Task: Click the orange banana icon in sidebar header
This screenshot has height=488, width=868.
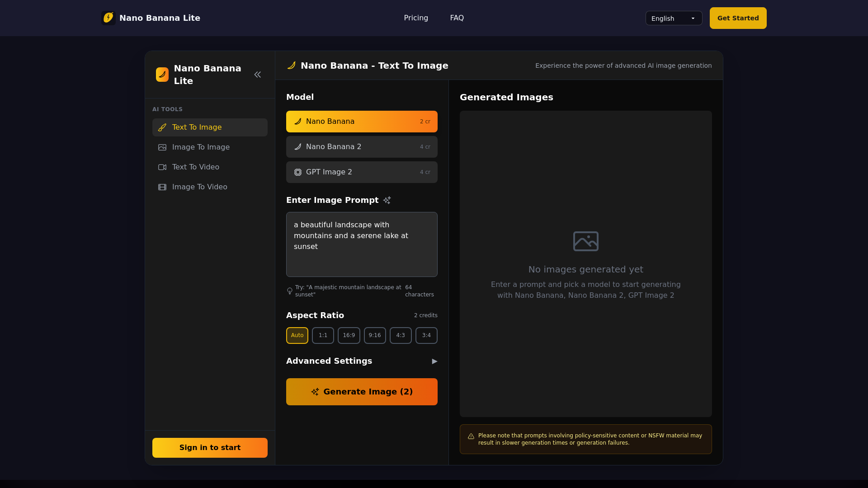Action: point(162,75)
